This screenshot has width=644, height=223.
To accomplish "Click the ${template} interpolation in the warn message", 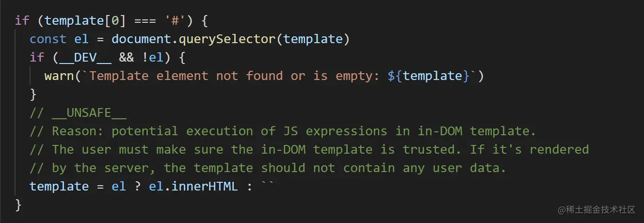I will pos(425,76).
